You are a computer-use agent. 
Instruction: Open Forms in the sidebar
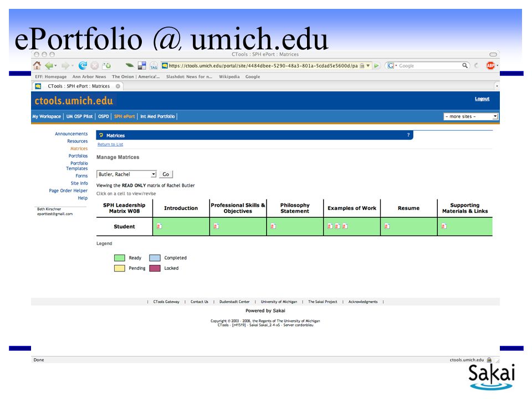click(82, 176)
